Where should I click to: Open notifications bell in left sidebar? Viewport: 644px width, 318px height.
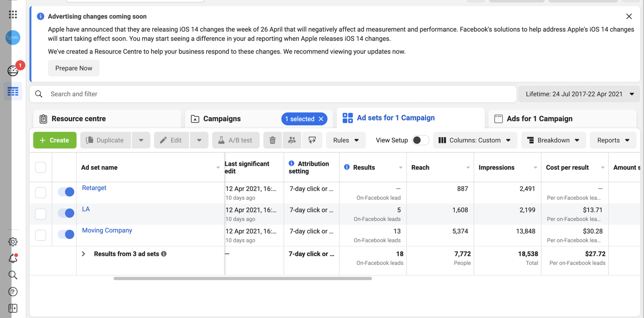[x=13, y=259]
